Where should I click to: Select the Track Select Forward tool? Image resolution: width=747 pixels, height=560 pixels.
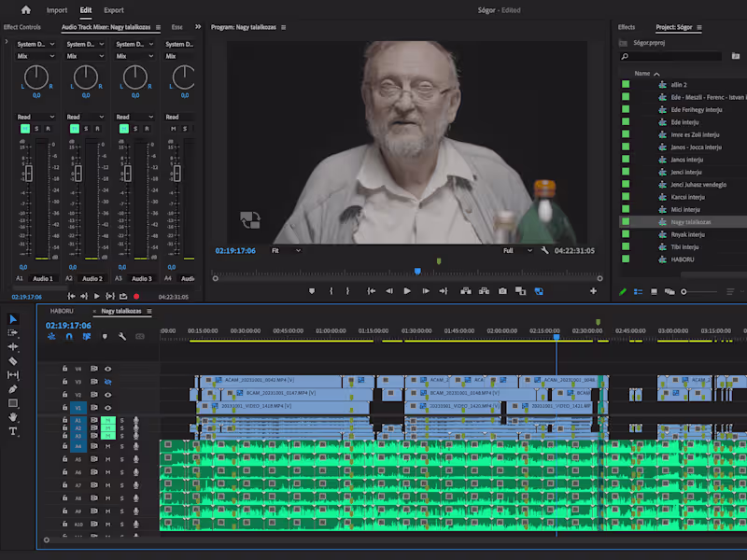pyautogui.click(x=13, y=333)
